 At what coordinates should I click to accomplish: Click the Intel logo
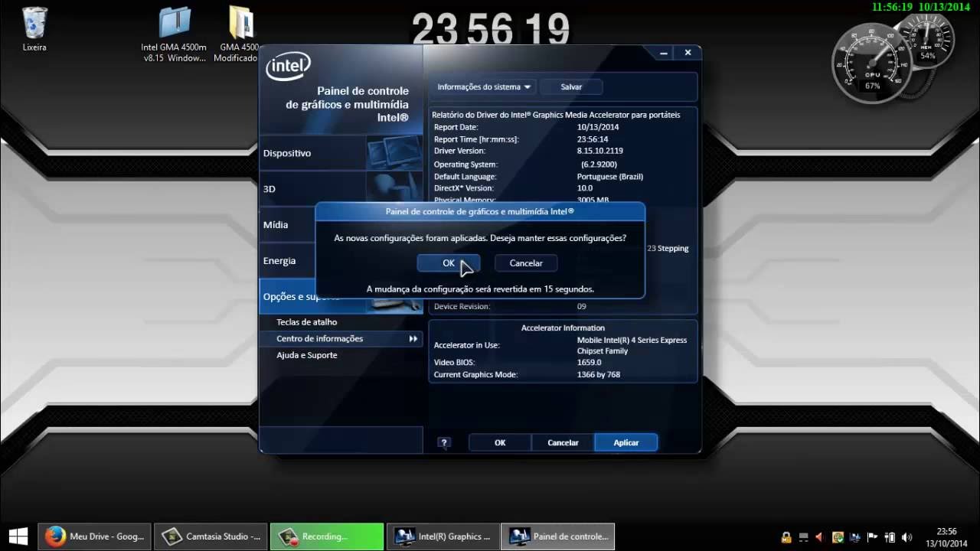(x=288, y=67)
